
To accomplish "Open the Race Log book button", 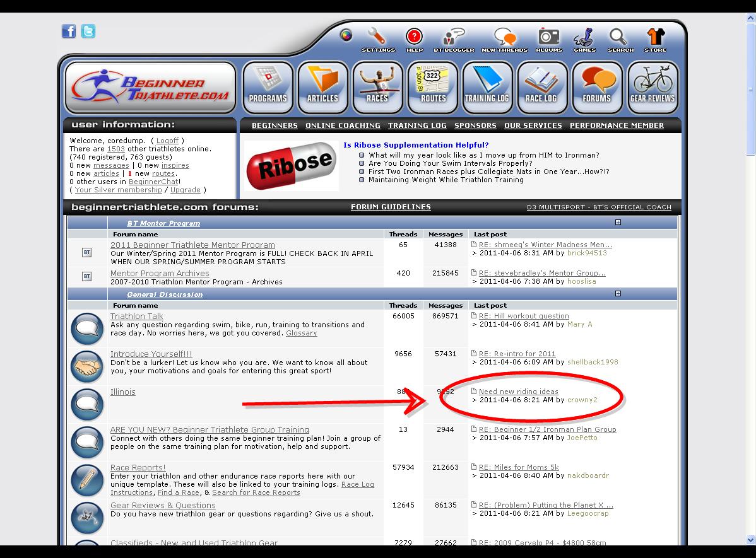I will [543, 87].
